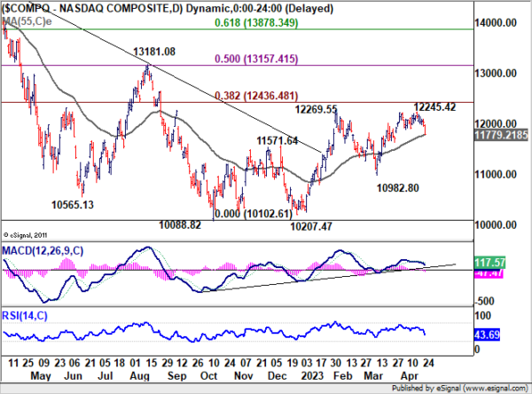Select the 12269.55 high price label

pyautogui.click(x=317, y=109)
